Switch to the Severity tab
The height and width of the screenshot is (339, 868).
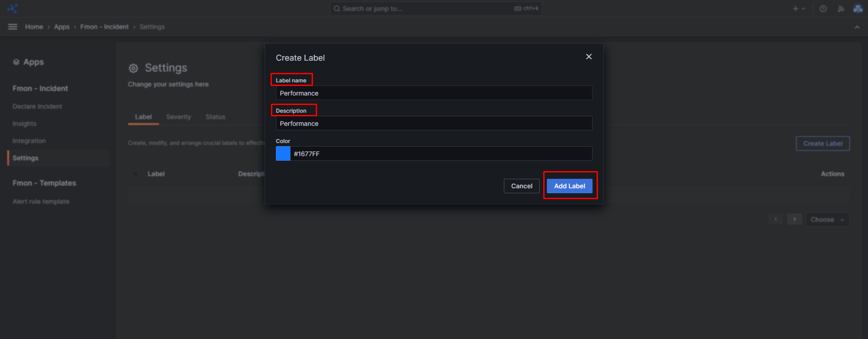click(178, 117)
